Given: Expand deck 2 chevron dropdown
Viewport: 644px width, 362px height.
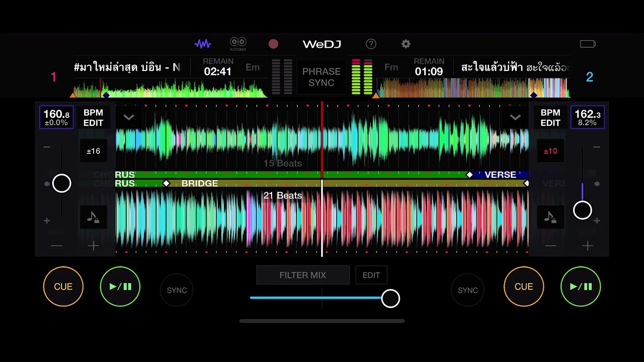Looking at the screenshot, I should click(x=515, y=118).
